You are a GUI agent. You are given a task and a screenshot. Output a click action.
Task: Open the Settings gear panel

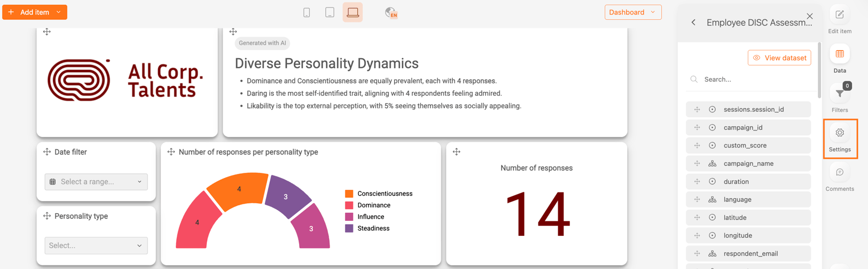[x=840, y=139]
